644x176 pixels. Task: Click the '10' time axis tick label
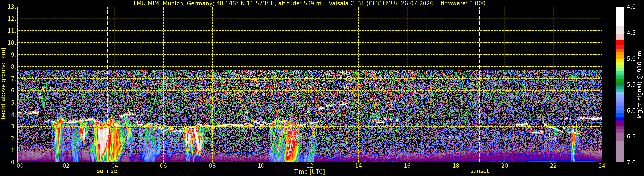click(261, 166)
